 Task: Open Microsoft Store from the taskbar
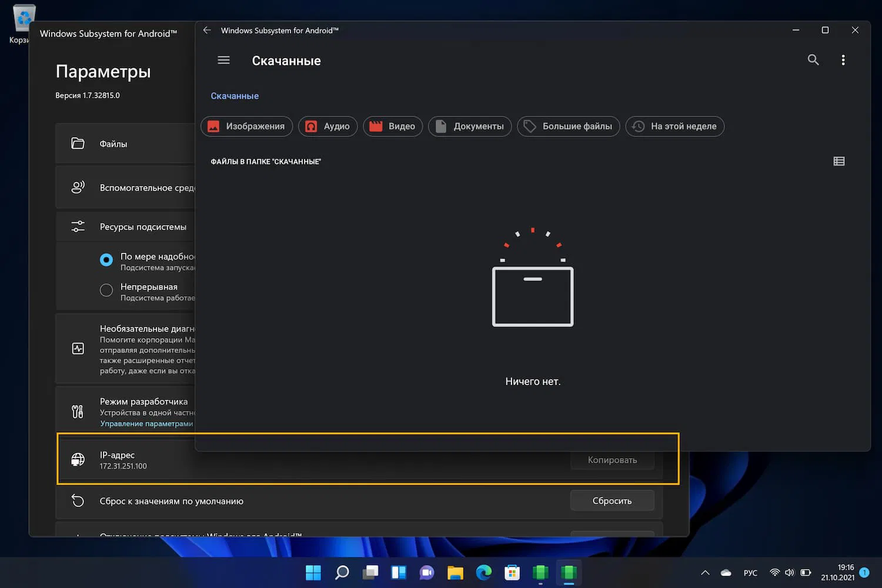click(x=512, y=572)
